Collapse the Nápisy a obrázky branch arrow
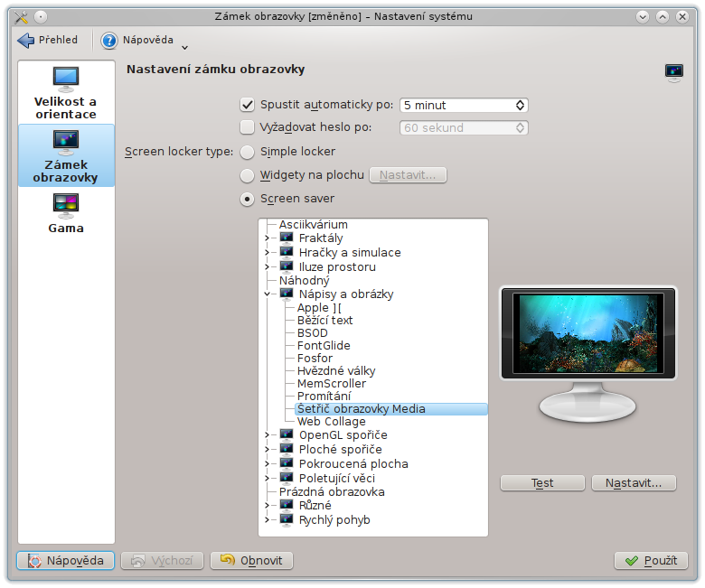The width and height of the screenshot is (705, 588). (267, 294)
